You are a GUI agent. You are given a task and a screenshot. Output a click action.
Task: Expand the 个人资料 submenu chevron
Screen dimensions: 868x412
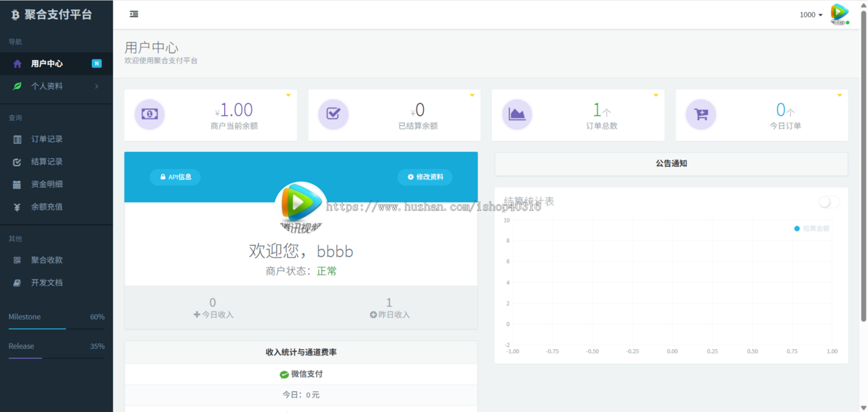point(97,86)
